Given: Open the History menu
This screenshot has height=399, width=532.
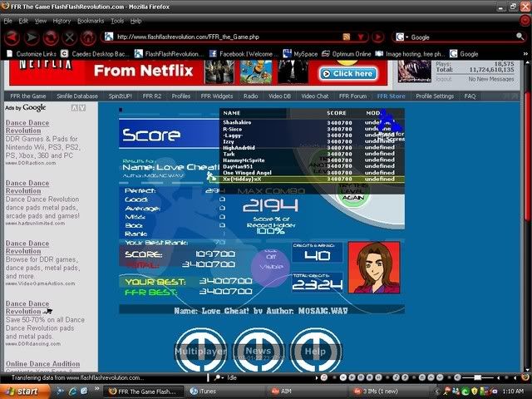Looking at the screenshot, I should pyautogui.click(x=62, y=20).
